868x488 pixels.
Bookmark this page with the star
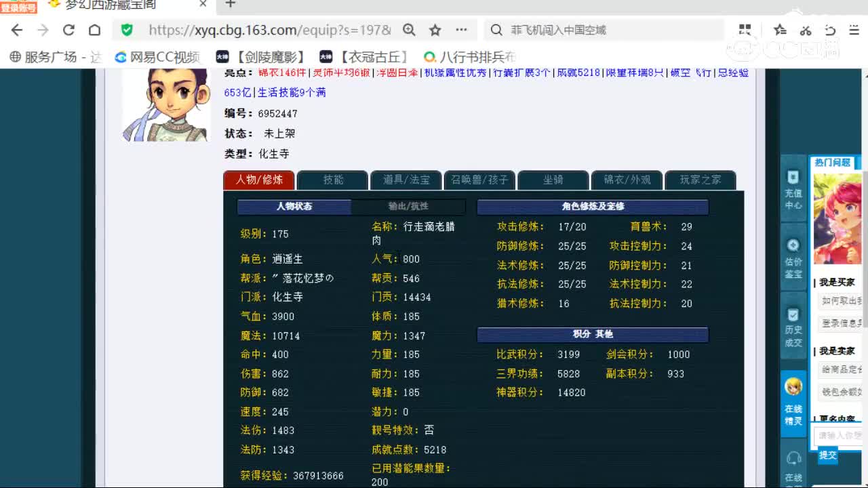[435, 30]
